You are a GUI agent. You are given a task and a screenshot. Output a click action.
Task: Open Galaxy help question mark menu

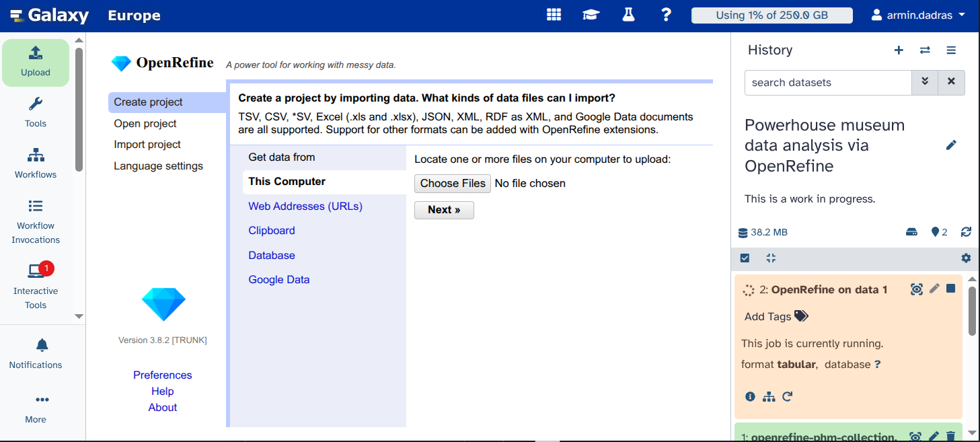pos(666,15)
